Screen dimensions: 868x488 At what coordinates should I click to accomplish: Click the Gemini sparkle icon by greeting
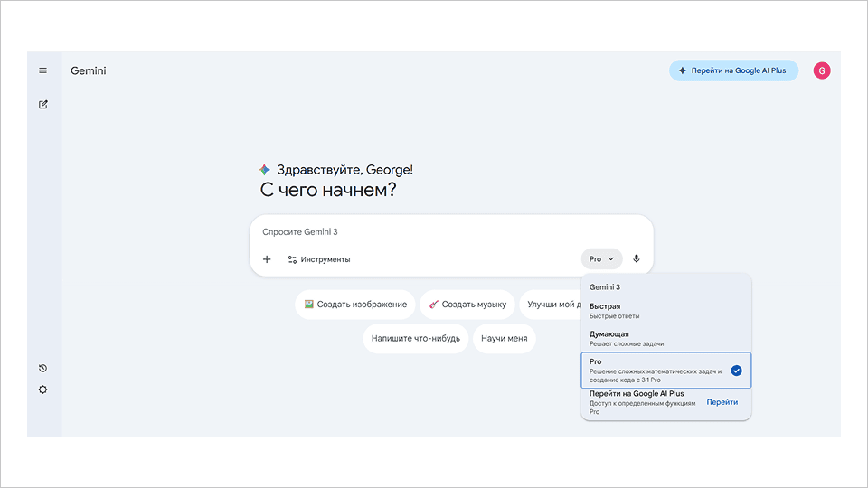[265, 170]
